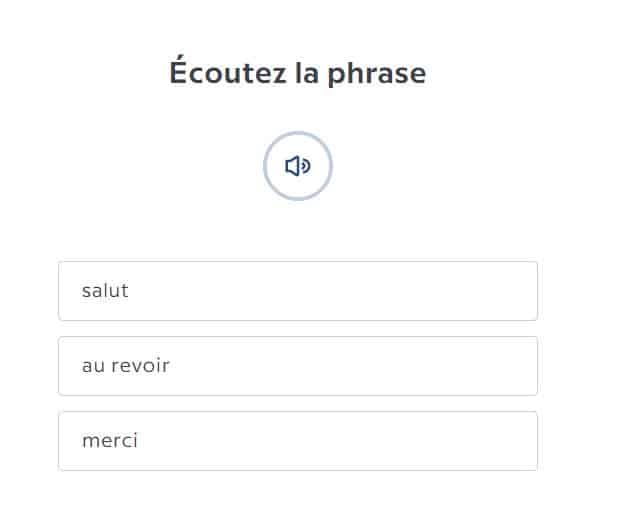This screenshot has width=618, height=520.
Task: Click the word "salut" text
Action: pyautogui.click(x=105, y=291)
